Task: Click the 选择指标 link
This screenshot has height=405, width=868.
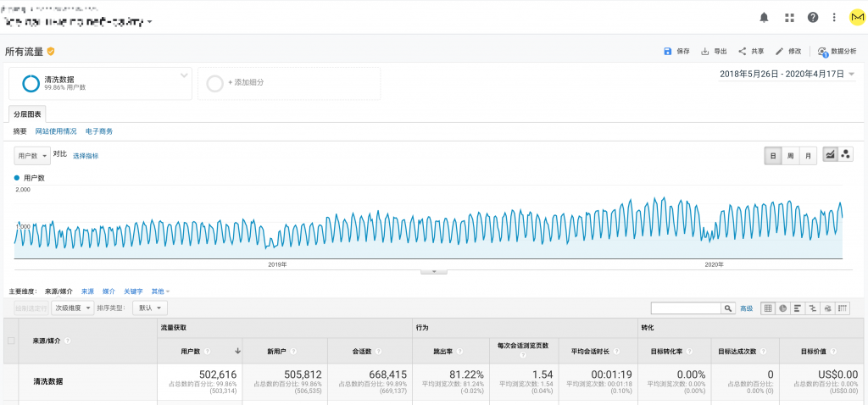Action: (x=86, y=156)
